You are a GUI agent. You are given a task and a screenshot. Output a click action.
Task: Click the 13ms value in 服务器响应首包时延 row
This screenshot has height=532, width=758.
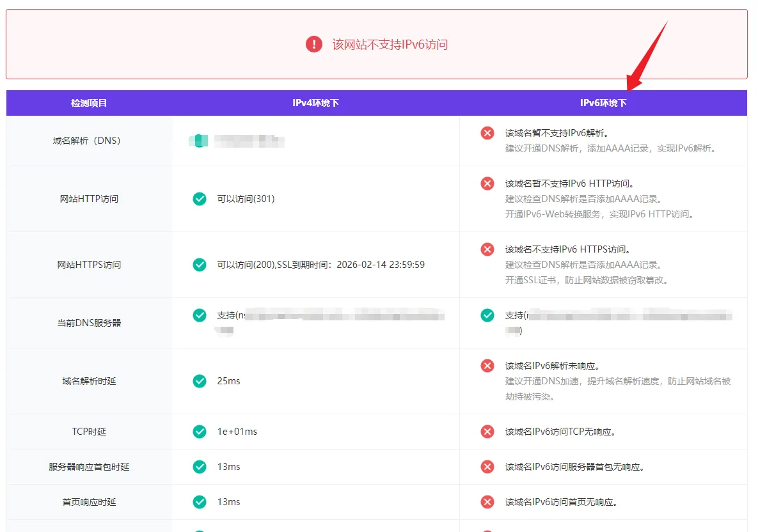[x=228, y=467]
